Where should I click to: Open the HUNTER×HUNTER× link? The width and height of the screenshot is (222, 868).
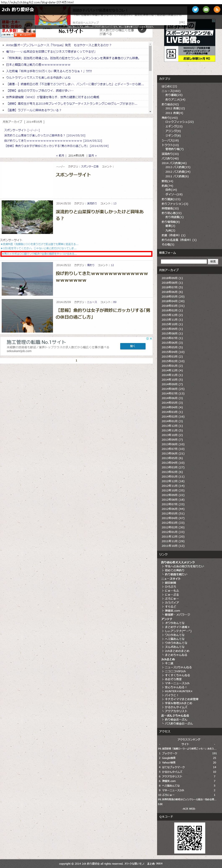179,691
